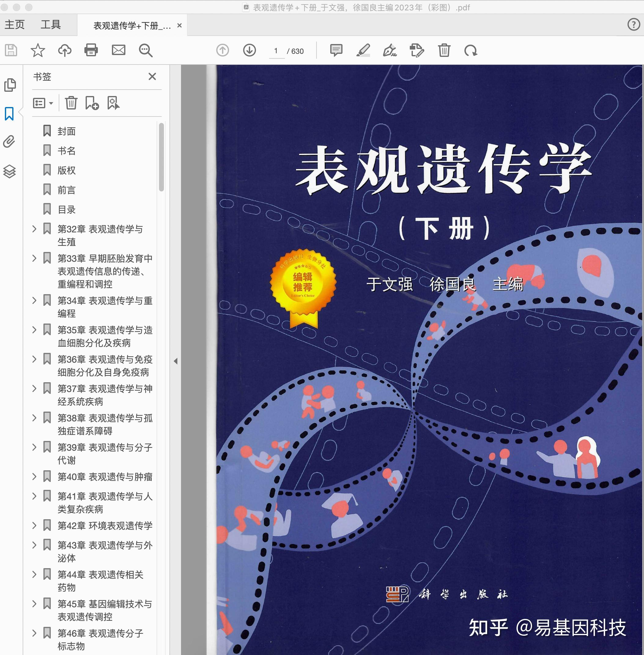
Task: Open bookmark options dropdown menu
Action: tap(43, 103)
